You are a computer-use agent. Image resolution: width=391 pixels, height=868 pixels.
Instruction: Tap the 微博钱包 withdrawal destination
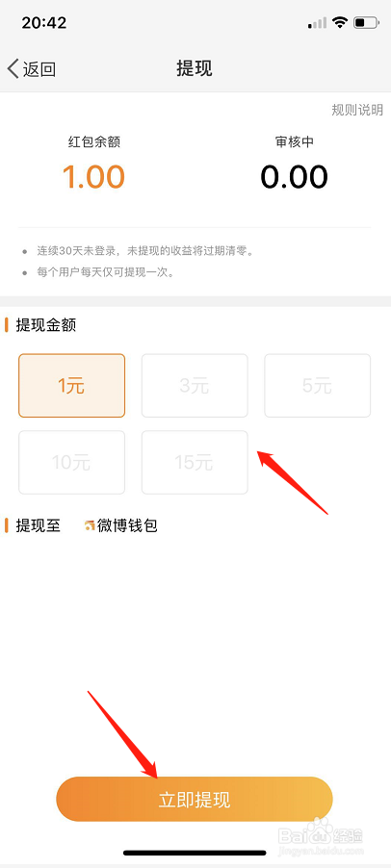click(127, 525)
